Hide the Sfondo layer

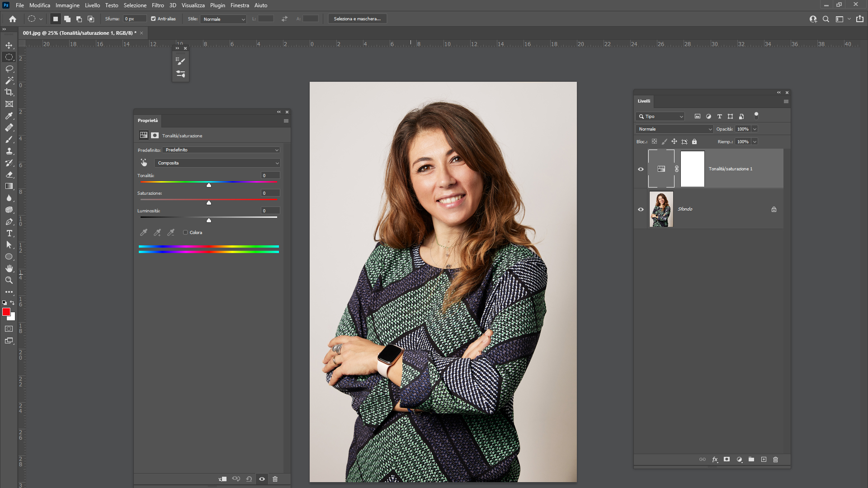(x=641, y=209)
